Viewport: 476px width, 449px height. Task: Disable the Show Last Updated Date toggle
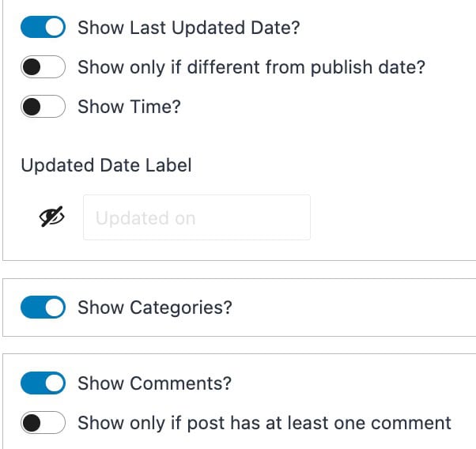[x=43, y=28]
